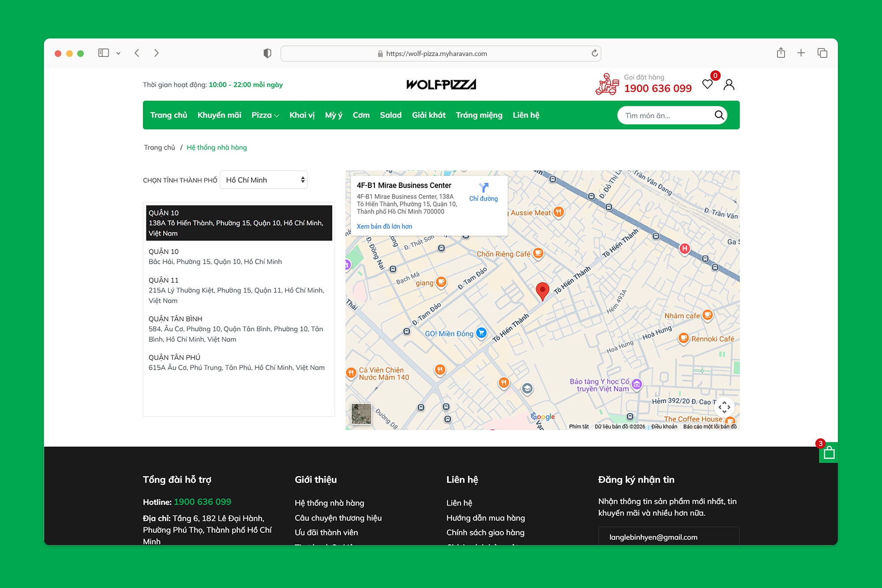Open the browser tab overview icon
882x588 pixels.
822,53
